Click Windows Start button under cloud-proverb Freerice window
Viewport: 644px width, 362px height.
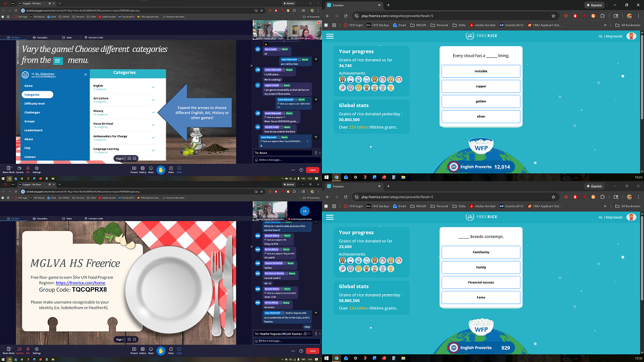[327, 177]
